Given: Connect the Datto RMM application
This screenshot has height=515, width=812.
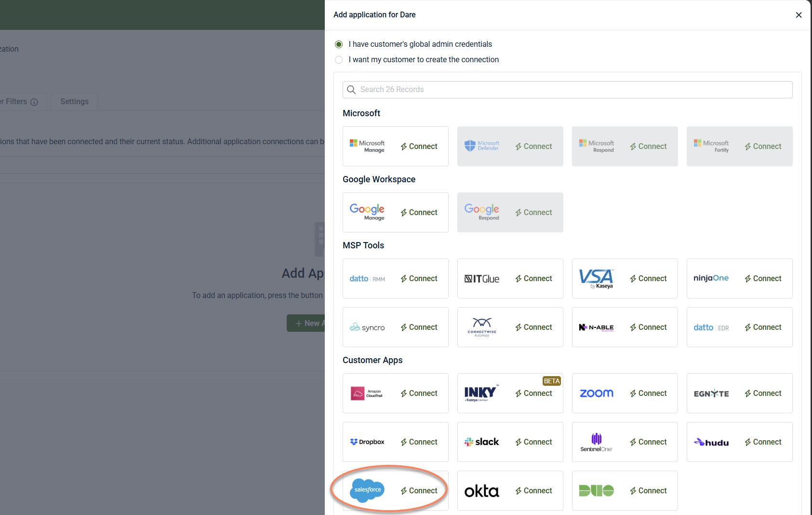Looking at the screenshot, I should pos(419,279).
